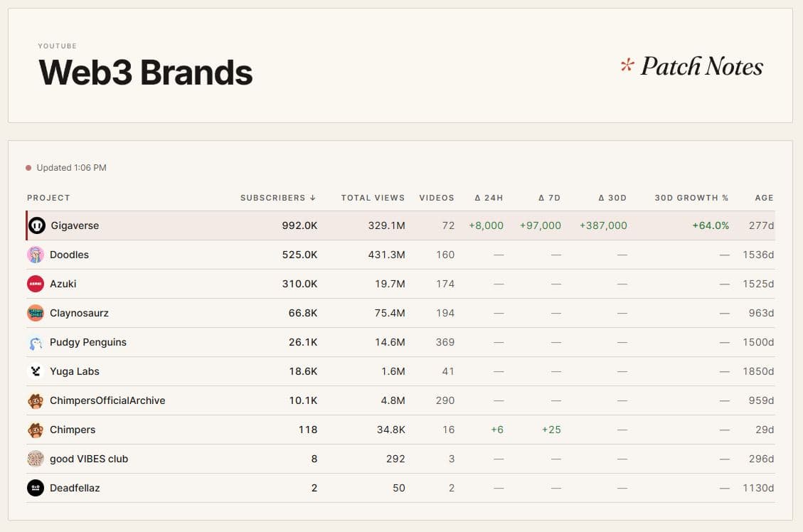The image size is (803, 532).
Task: Click Gigaverse age value 277d
Action: point(762,225)
